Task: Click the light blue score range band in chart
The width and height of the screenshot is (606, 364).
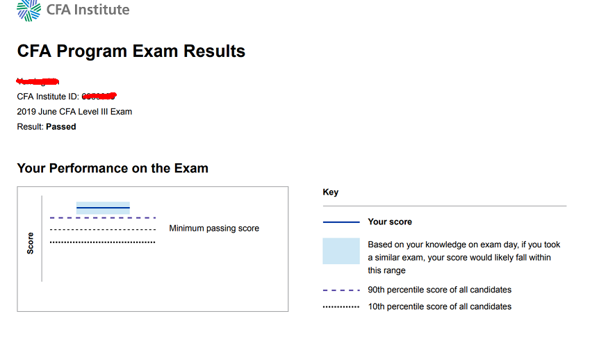Action: [x=103, y=208]
